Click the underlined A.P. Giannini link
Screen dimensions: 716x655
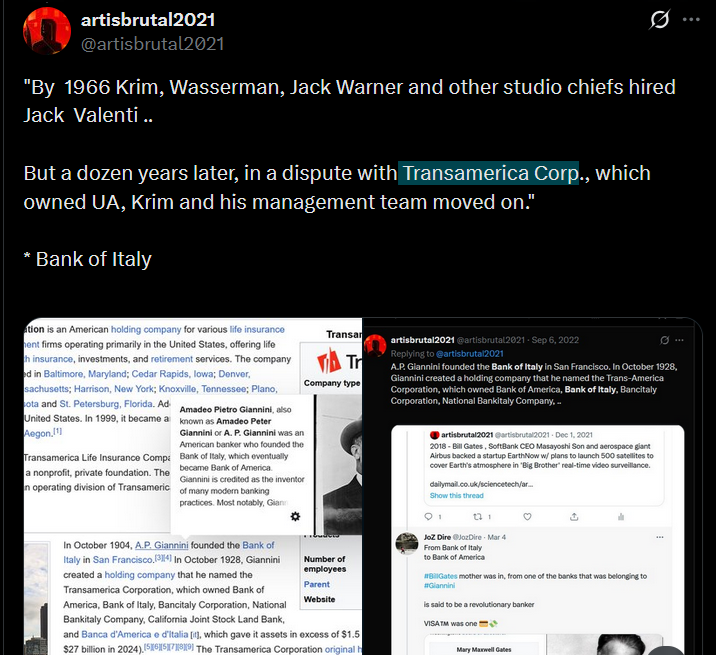coord(162,545)
